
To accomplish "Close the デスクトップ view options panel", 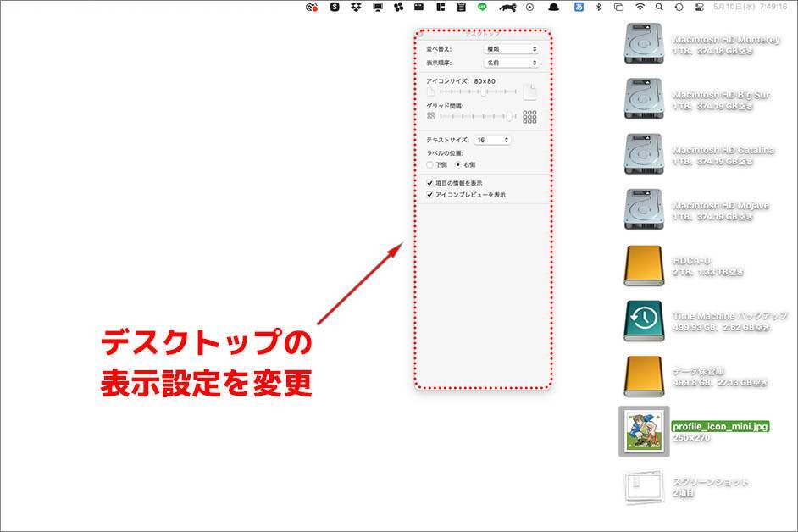I will tap(421, 35).
